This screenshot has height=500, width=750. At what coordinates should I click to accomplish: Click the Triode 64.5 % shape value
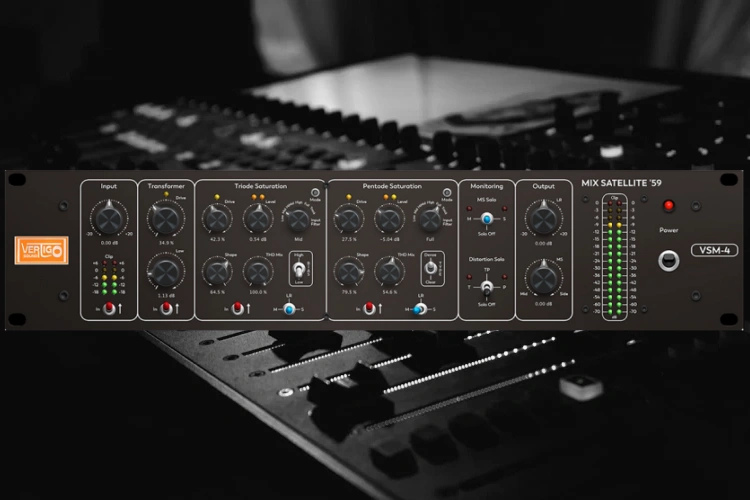coord(217,292)
